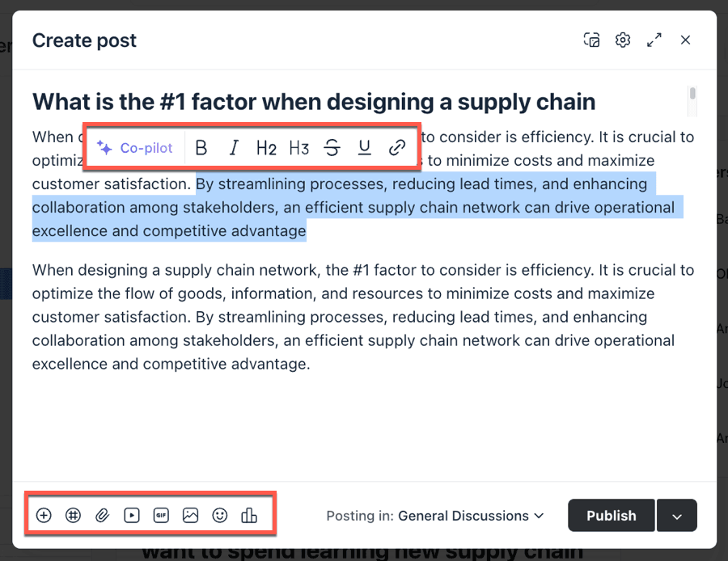Open the emoji picker
The image size is (728, 561).
pyautogui.click(x=219, y=515)
